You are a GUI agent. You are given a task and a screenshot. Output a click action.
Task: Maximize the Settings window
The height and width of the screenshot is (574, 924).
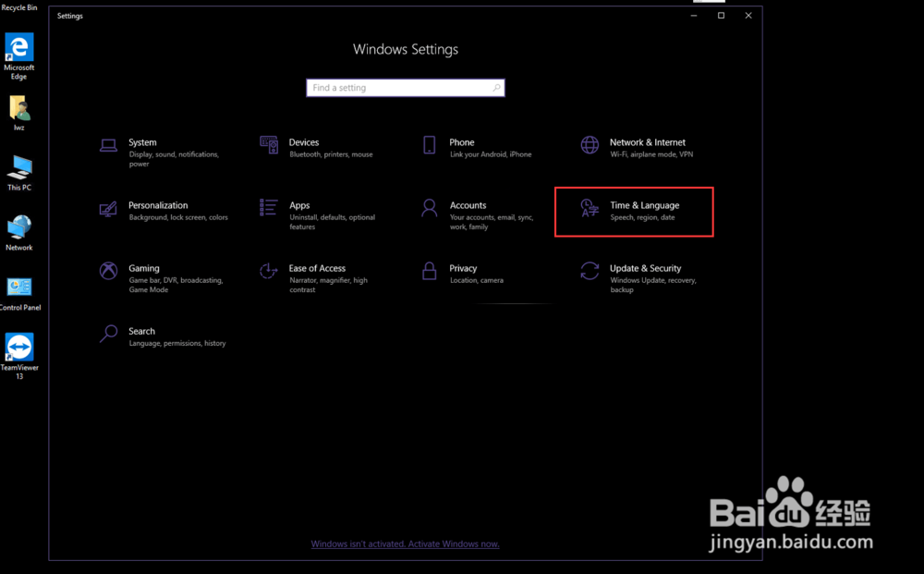pyautogui.click(x=722, y=16)
